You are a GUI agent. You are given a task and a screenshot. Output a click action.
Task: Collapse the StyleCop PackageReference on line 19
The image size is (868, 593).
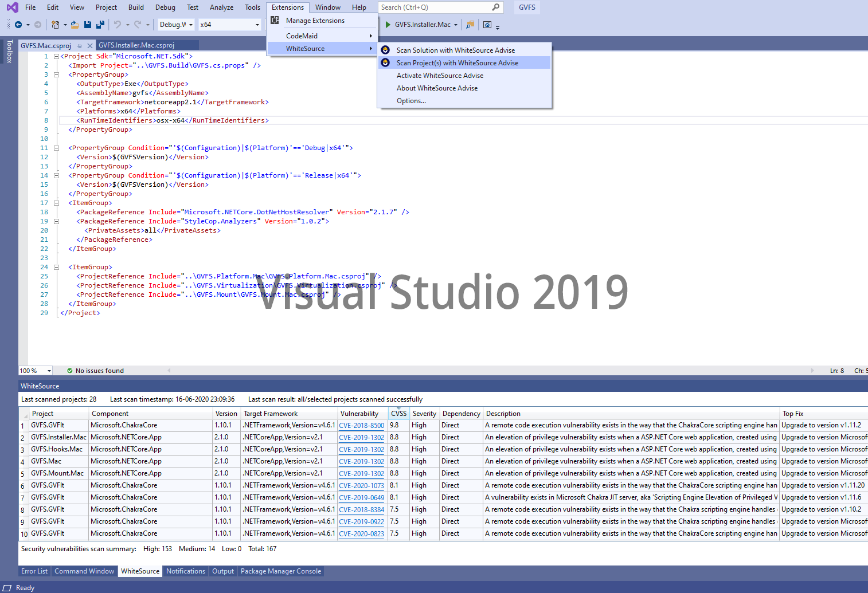coord(56,221)
